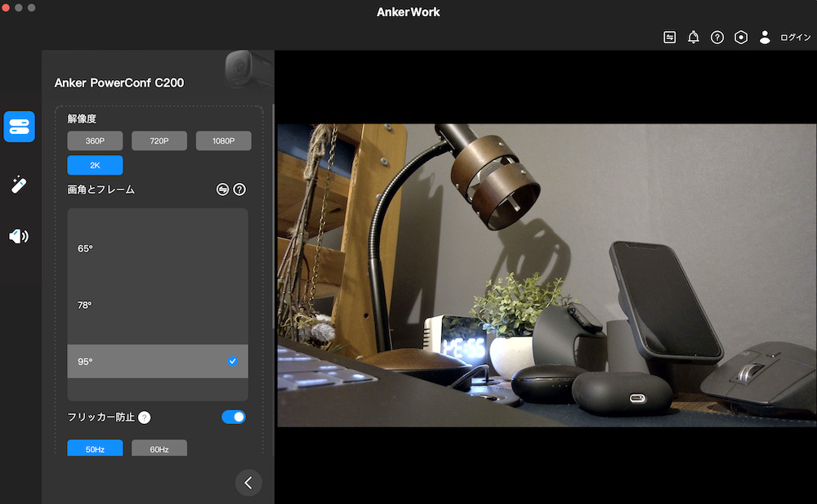Image resolution: width=817 pixels, height=504 pixels.
Task: Click the AnkerWork window title
Action: click(408, 12)
